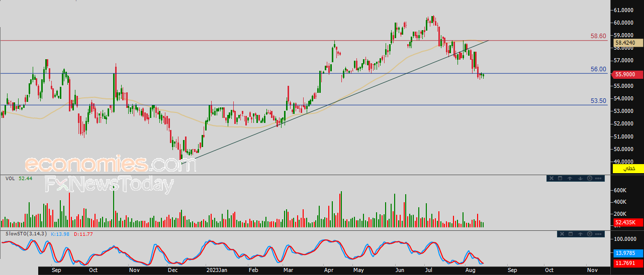Maximize the VOL volume panel
This screenshot has height=275, width=644.
(561, 178)
